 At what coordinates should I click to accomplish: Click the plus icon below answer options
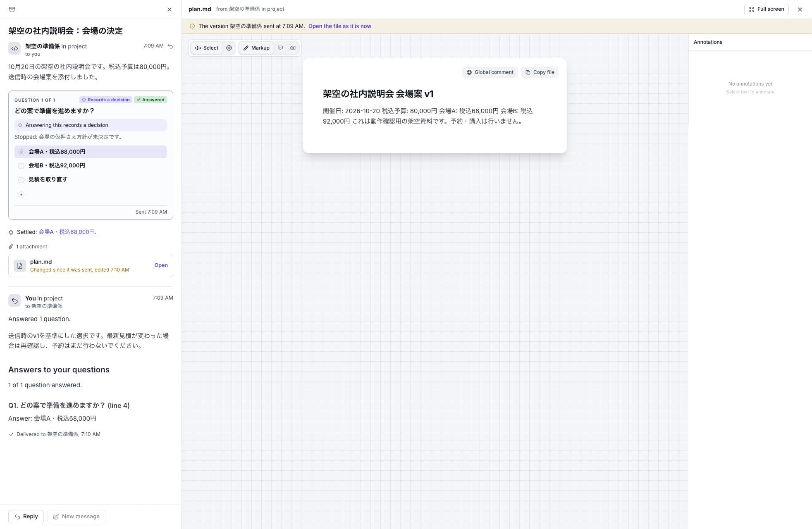[x=21, y=195]
